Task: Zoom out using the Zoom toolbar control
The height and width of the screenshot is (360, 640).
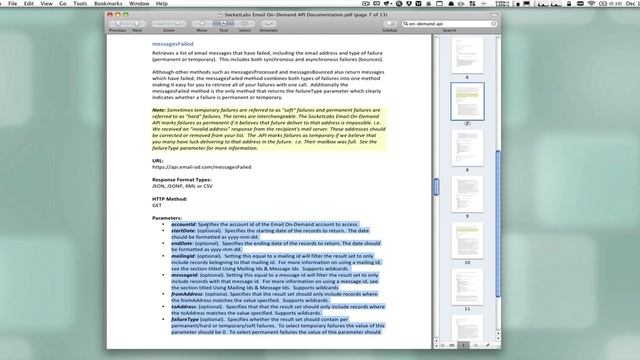Action: pyautogui.click(x=160, y=24)
